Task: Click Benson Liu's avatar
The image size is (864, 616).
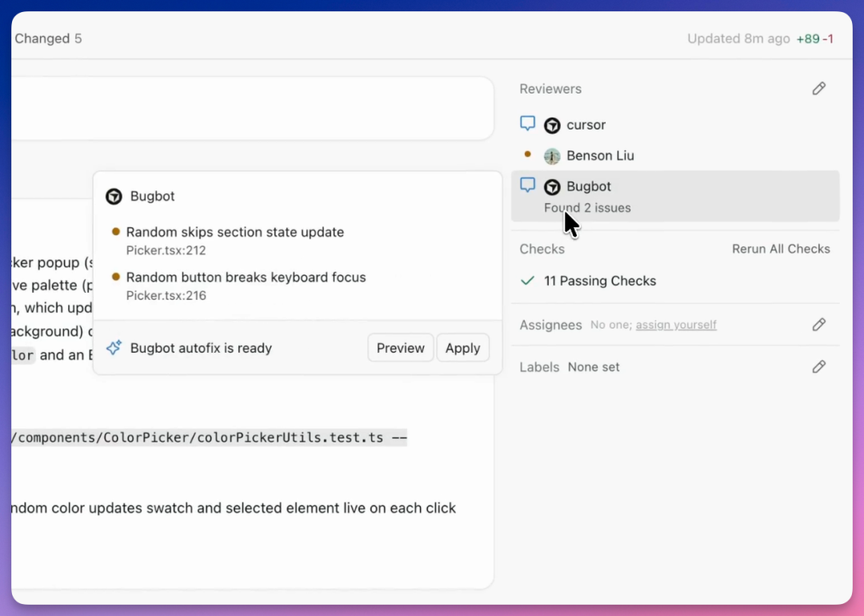Action: click(x=552, y=156)
